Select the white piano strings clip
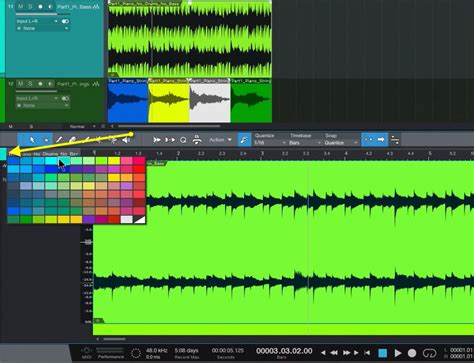Image resolution: width=474 pixels, height=363 pixels. point(210,100)
